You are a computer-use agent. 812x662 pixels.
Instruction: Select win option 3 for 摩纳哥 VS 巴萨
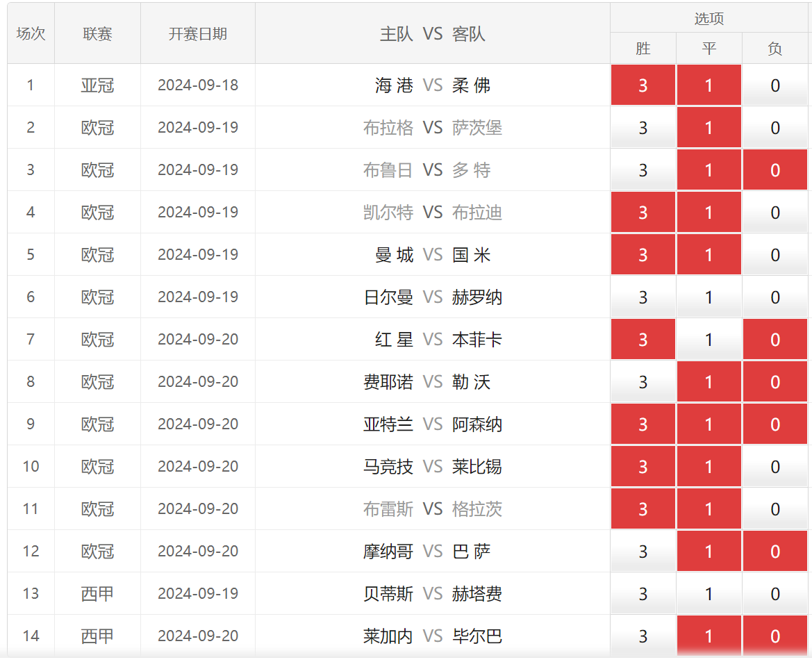tap(643, 552)
